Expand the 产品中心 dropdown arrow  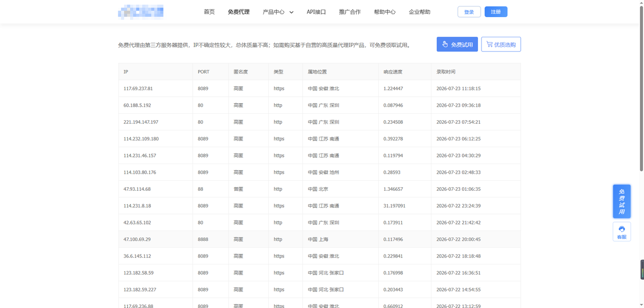291,12
